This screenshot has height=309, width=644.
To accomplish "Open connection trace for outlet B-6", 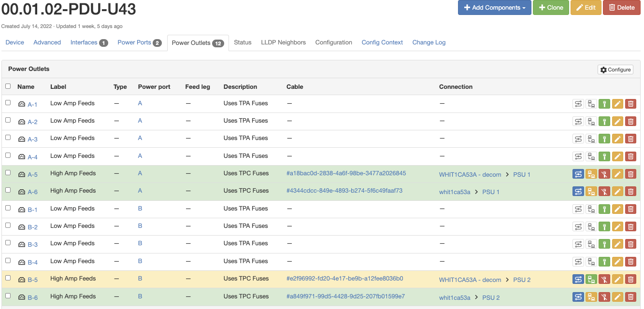I will 578,296.
